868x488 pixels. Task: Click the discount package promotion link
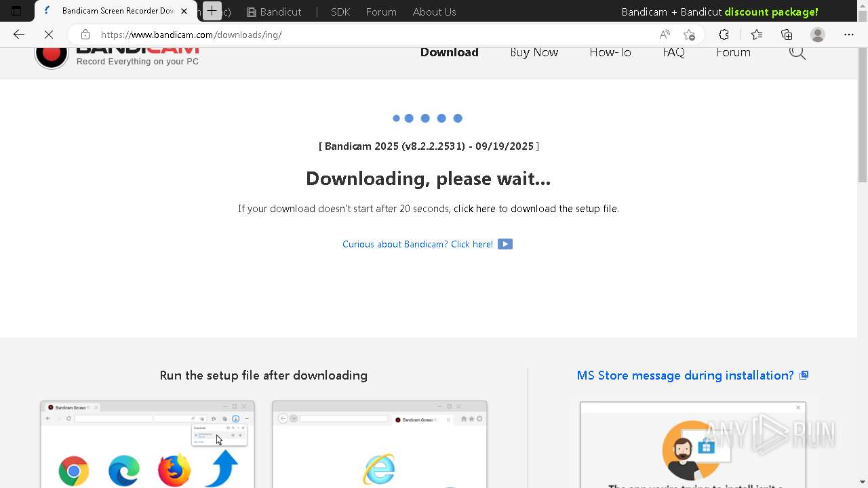(x=771, y=12)
